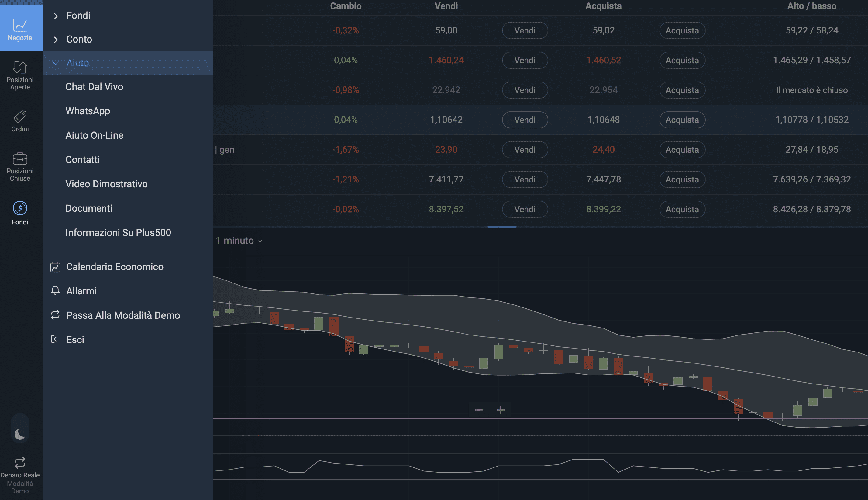868x500 pixels.
Task: Open the WhatsApp help option
Action: [x=88, y=111]
